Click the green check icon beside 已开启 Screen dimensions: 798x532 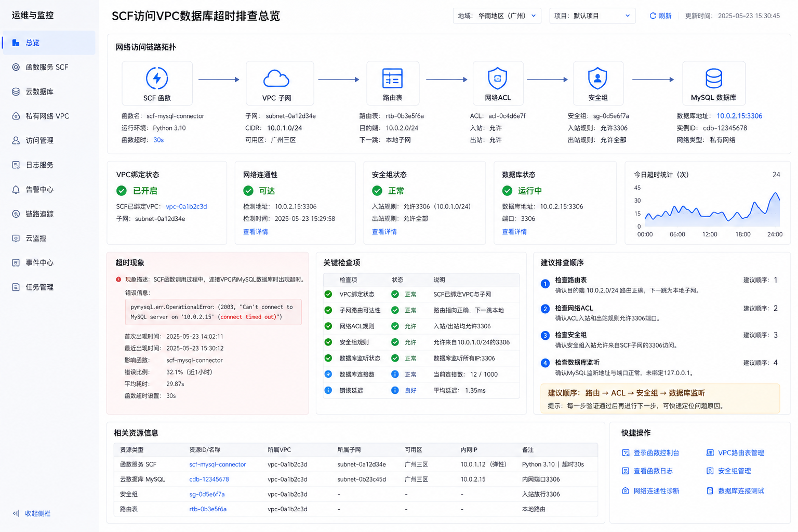click(122, 191)
